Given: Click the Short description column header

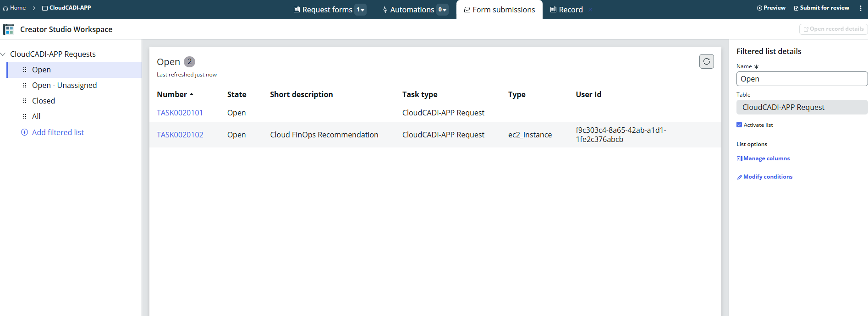Looking at the screenshot, I should point(302,94).
